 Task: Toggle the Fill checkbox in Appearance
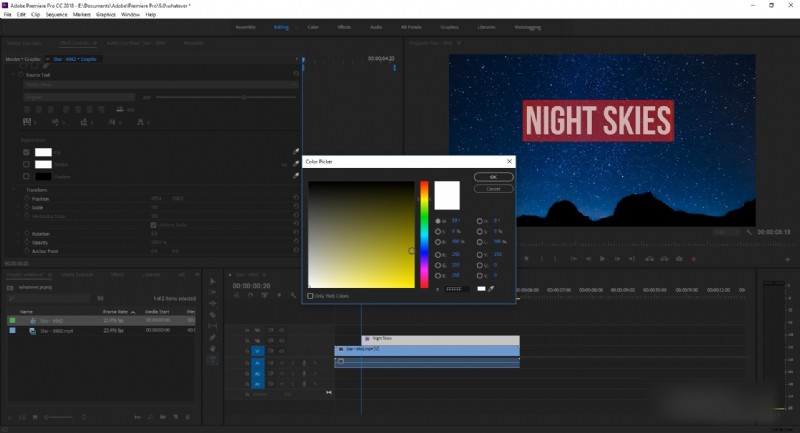point(27,152)
